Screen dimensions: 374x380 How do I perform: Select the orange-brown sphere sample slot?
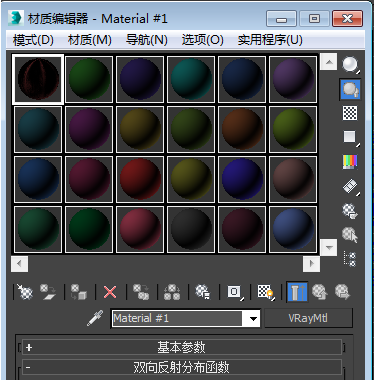(242, 129)
